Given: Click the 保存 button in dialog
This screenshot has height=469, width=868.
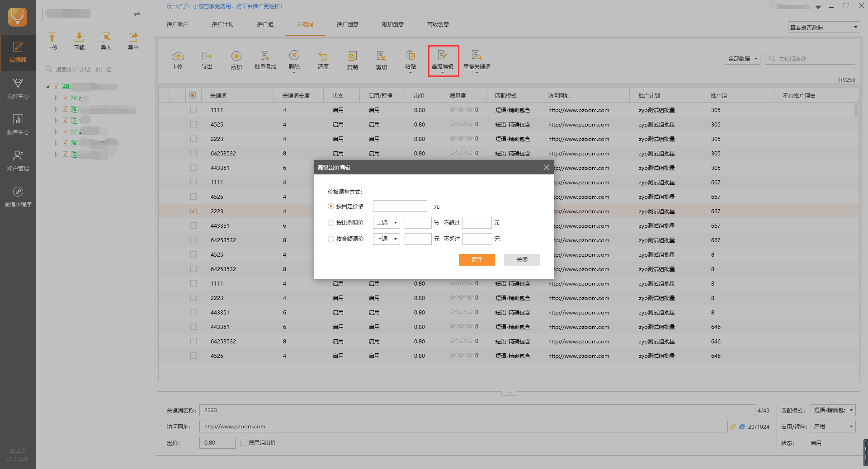Looking at the screenshot, I should (476, 260).
